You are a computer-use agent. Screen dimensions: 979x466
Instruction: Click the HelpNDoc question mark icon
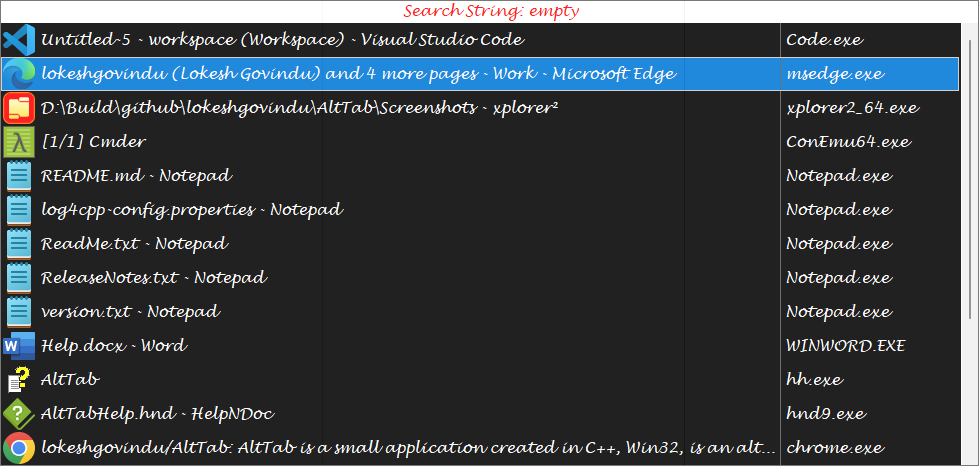pyautogui.click(x=19, y=414)
